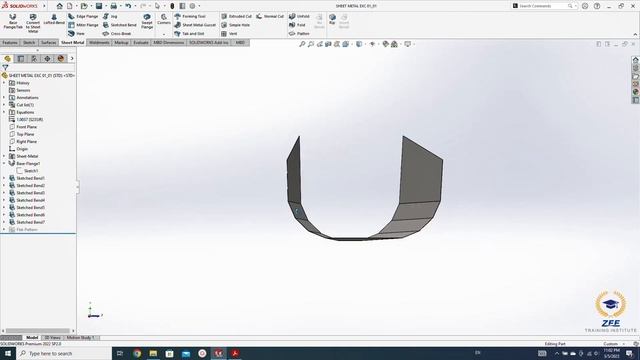
Task: Select the Base Flange/Tab tool
Action: tap(13, 21)
